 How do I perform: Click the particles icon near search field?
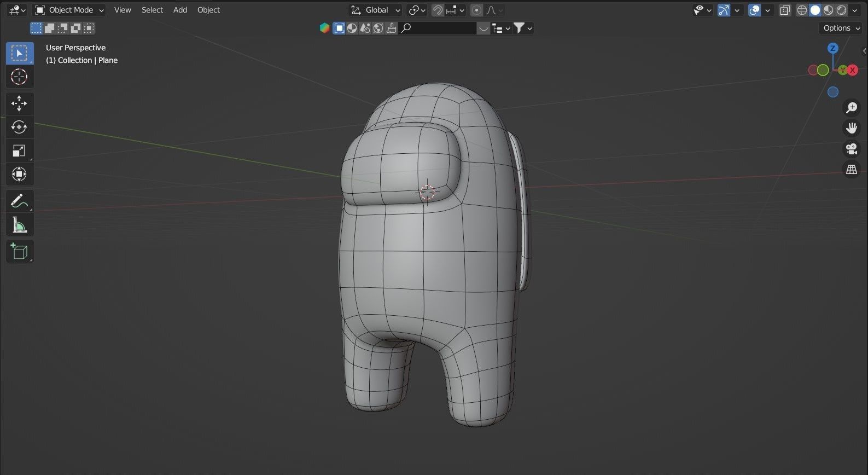click(365, 28)
